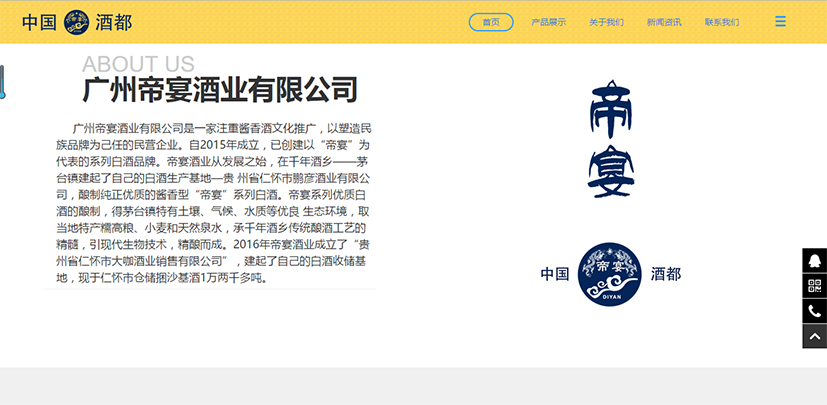827x405 pixels.
Task: Click the QQ chat icon in side widget
Action: 815,261
